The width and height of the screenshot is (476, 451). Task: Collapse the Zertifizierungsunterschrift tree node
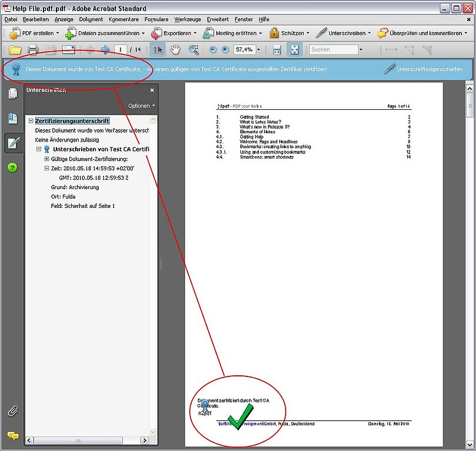point(31,121)
